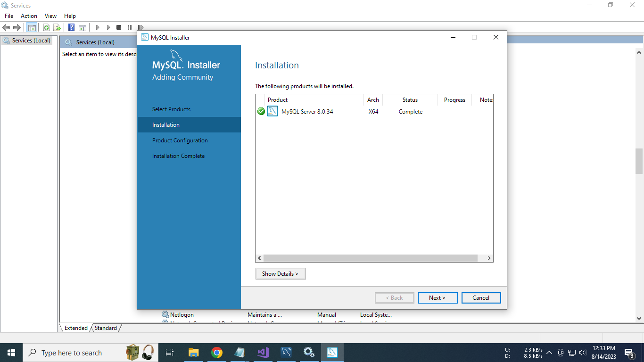Open Action menu in Services window
The height and width of the screenshot is (362, 644).
(29, 16)
